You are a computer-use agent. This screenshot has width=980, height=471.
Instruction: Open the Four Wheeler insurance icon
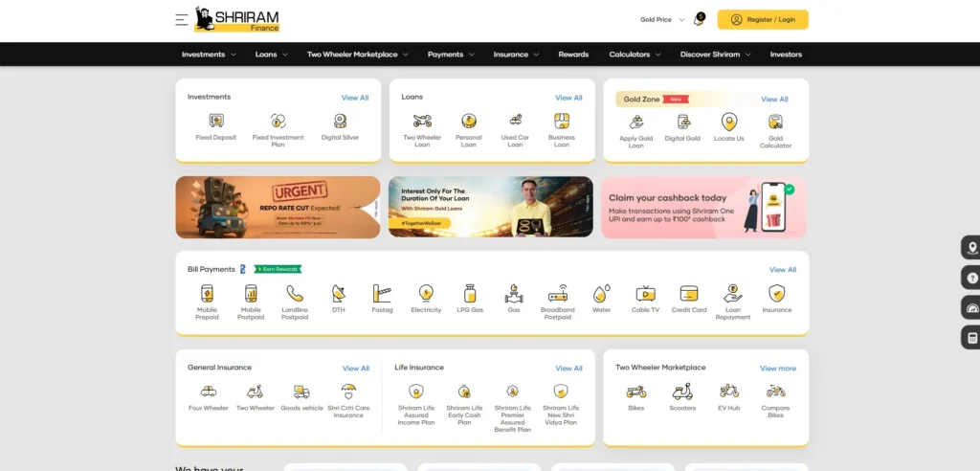[x=209, y=392]
